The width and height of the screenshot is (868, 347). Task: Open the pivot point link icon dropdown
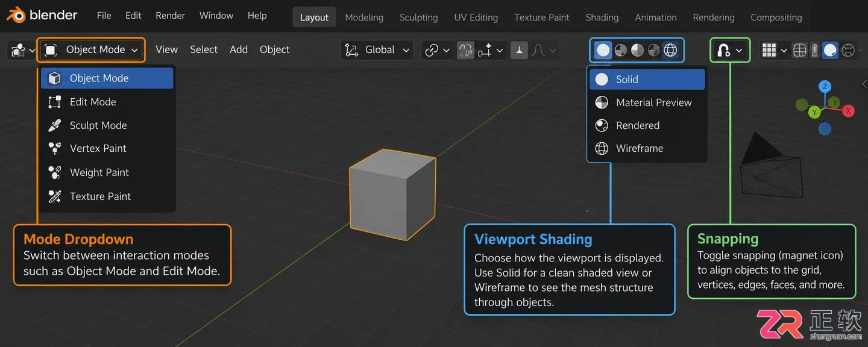point(437,50)
